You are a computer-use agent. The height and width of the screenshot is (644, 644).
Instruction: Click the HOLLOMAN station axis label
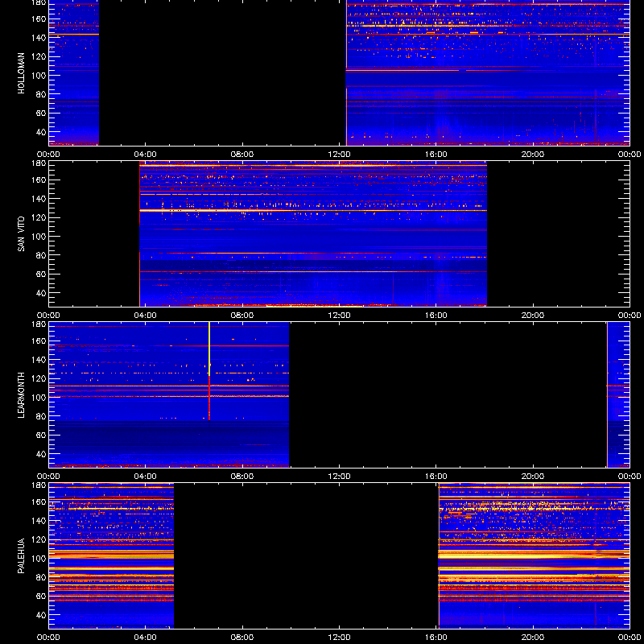[21, 73]
